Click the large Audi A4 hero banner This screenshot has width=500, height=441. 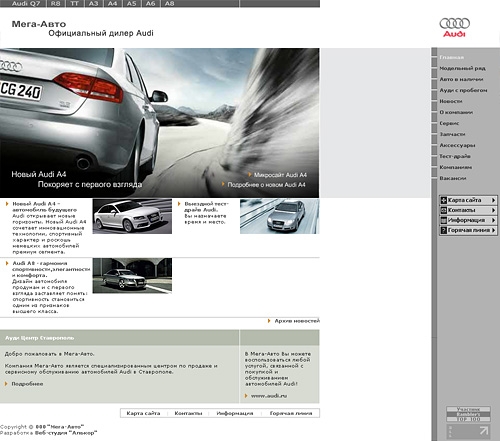(160, 123)
